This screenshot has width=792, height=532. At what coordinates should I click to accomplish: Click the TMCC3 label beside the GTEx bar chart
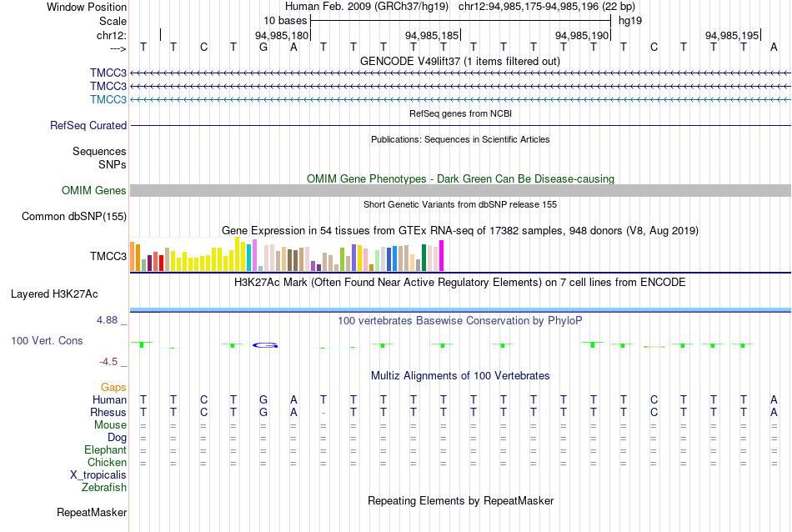click(108, 256)
